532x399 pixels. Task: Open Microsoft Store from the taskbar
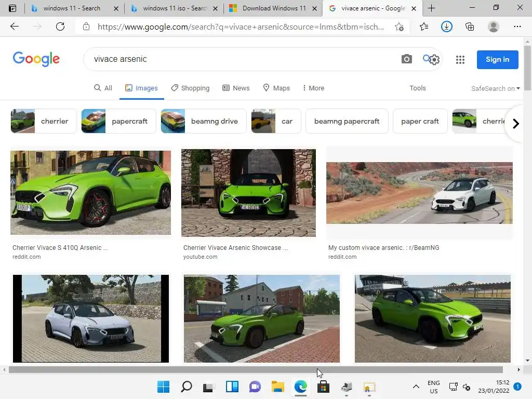tap(323, 387)
